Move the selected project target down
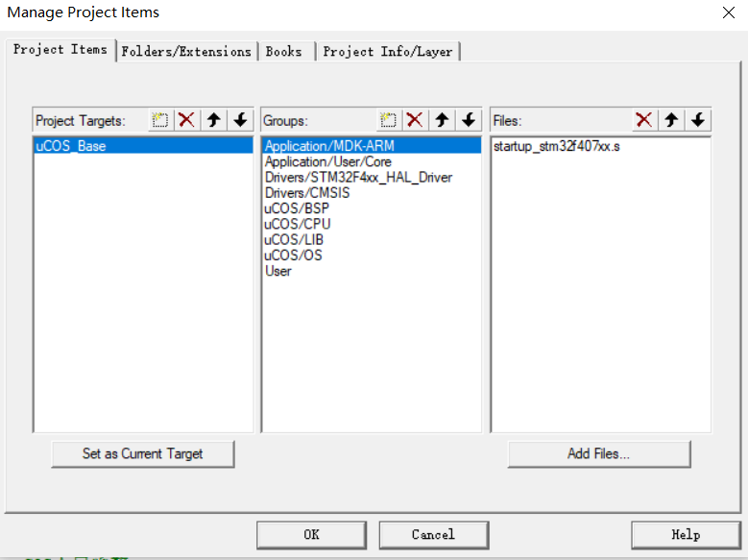The image size is (748, 560). (x=240, y=120)
